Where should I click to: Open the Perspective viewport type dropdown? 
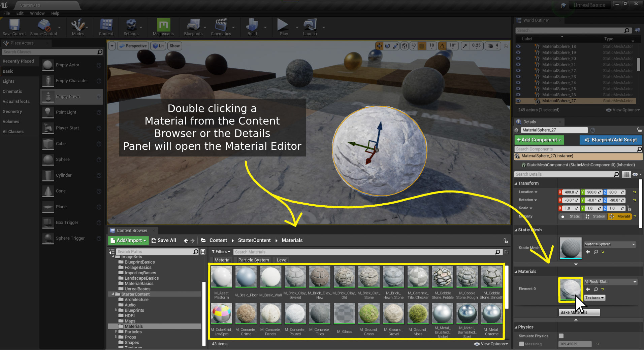[133, 46]
